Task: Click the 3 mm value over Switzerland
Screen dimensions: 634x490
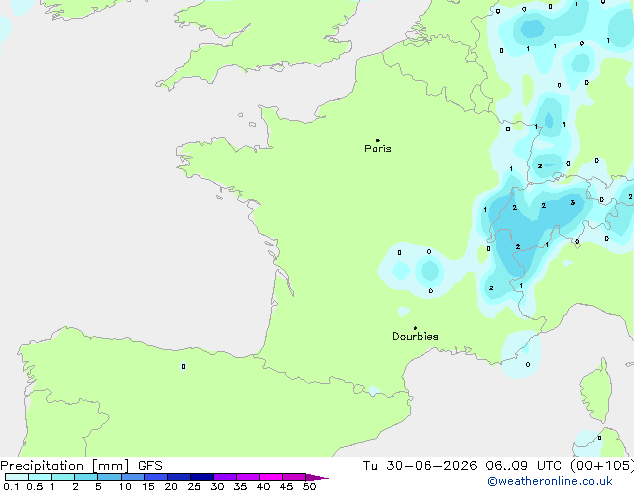Action: [573, 203]
